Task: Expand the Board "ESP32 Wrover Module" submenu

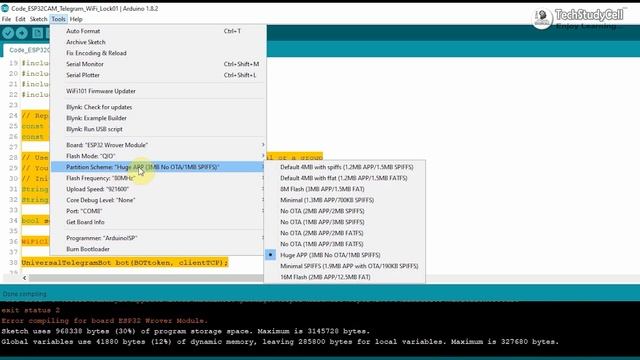Action: coord(158,145)
